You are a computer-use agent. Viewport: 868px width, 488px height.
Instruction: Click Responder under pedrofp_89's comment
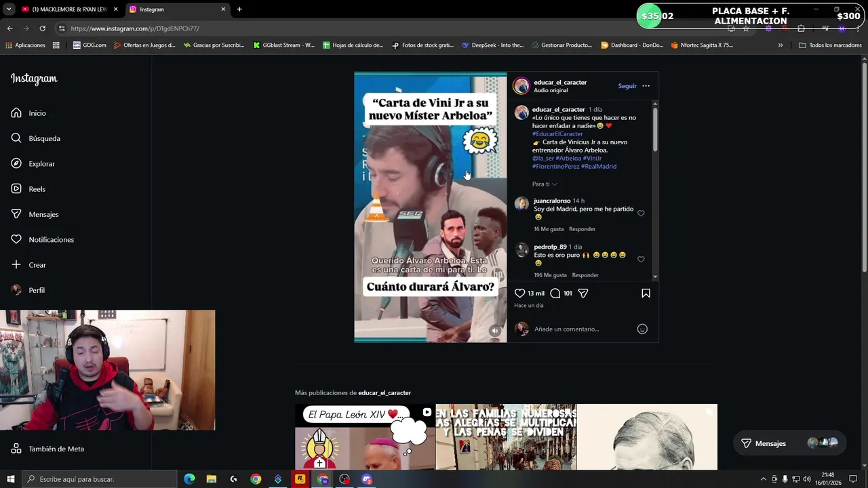tap(585, 275)
